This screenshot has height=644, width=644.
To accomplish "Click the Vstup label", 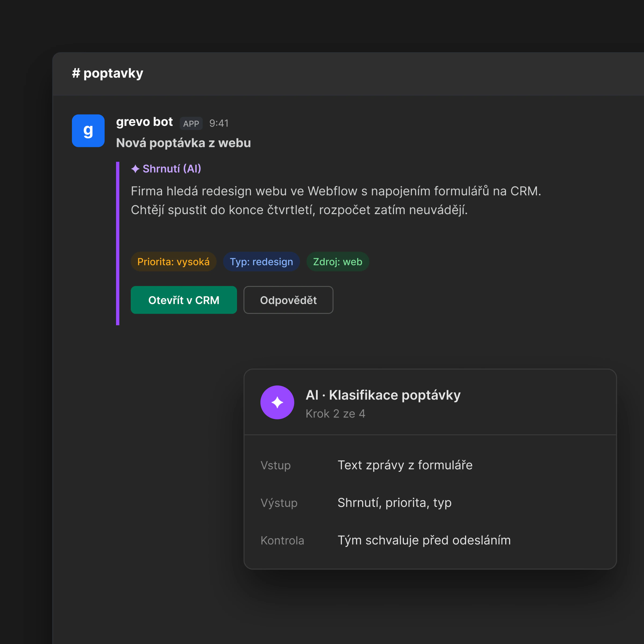I will click(275, 465).
